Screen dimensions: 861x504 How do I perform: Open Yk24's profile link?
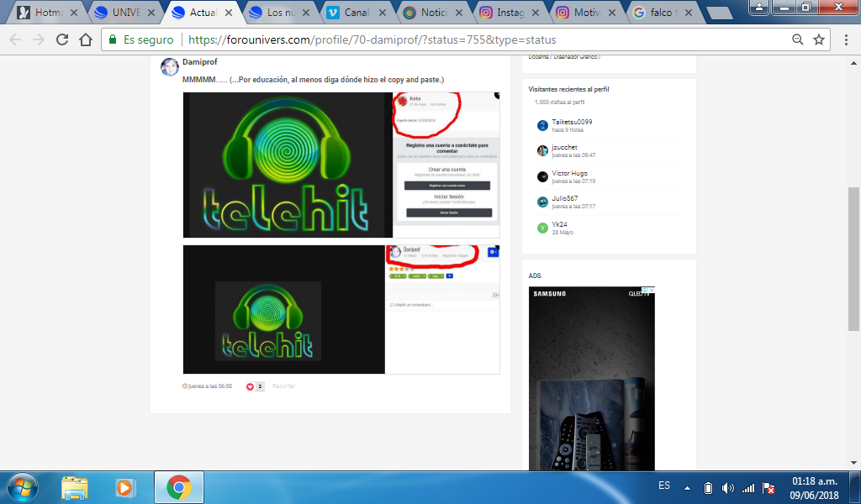click(559, 224)
